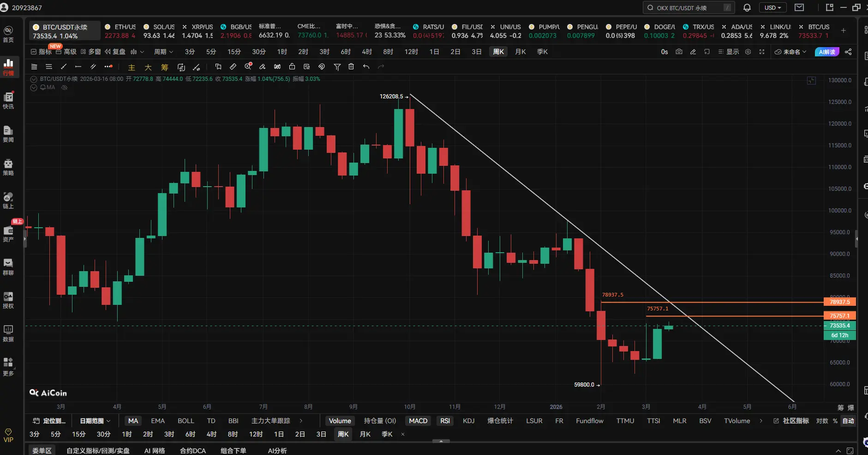Open chart settings target icon
This screenshot has width=868, height=455.
point(748,52)
